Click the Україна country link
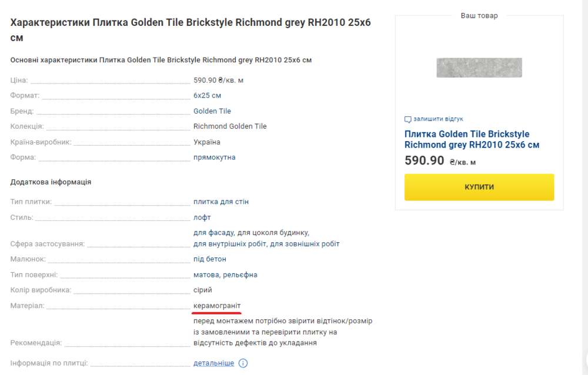 click(207, 142)
